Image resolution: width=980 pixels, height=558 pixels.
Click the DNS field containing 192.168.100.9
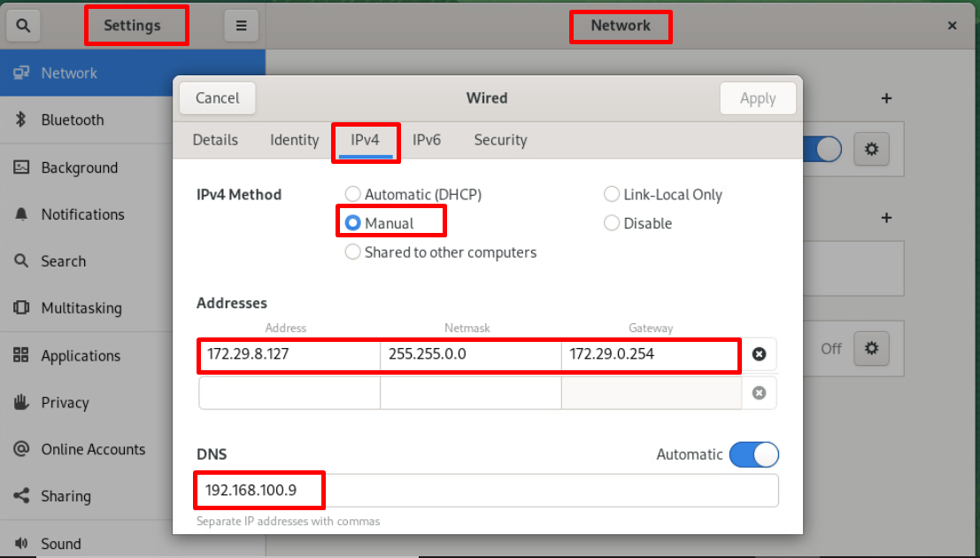487,490
